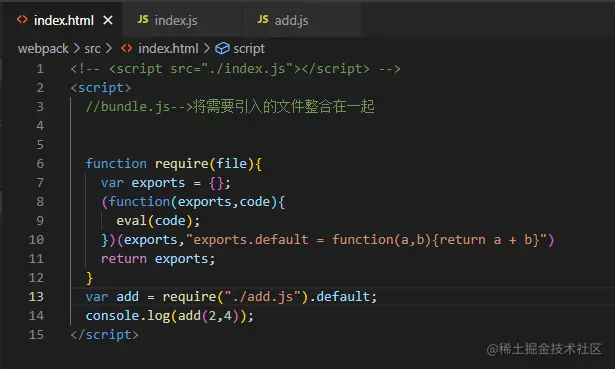Select the index.html tab
Image resolution: width=615 pixels, height=369 pixels.
[x=64, y=20]
